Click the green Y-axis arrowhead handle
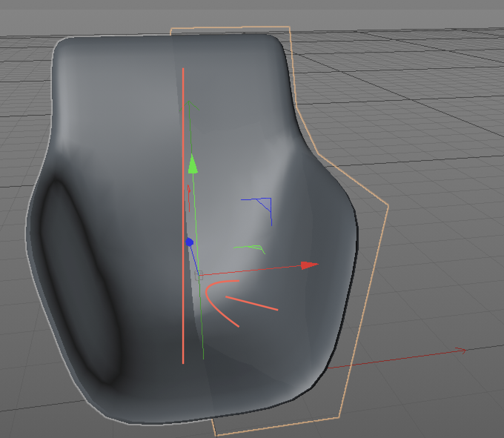 193,165
